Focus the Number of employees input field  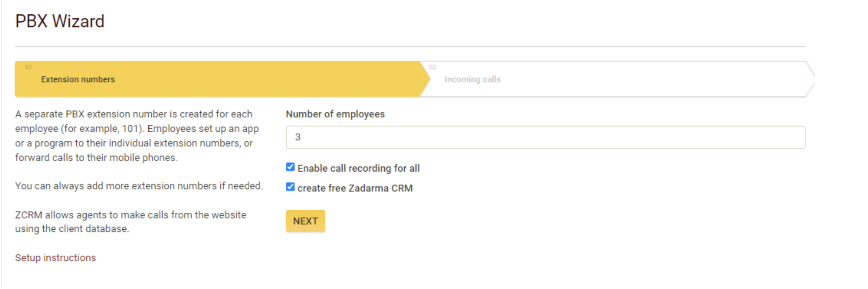pos(546,137)
